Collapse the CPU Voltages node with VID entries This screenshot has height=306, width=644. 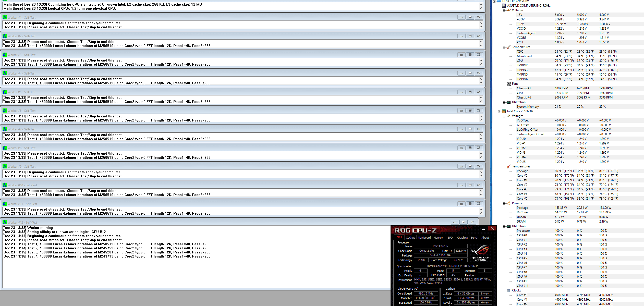504,116
